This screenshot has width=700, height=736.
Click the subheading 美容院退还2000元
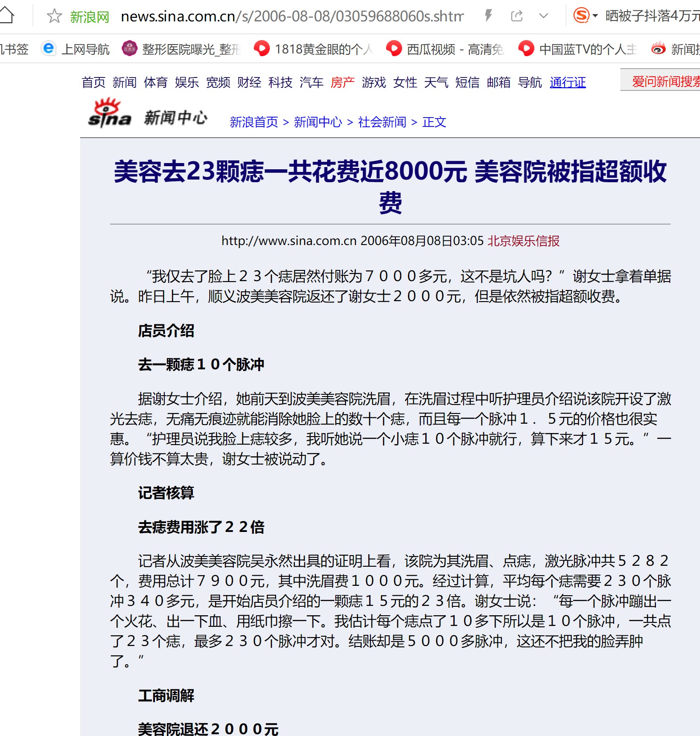point(208,729)
